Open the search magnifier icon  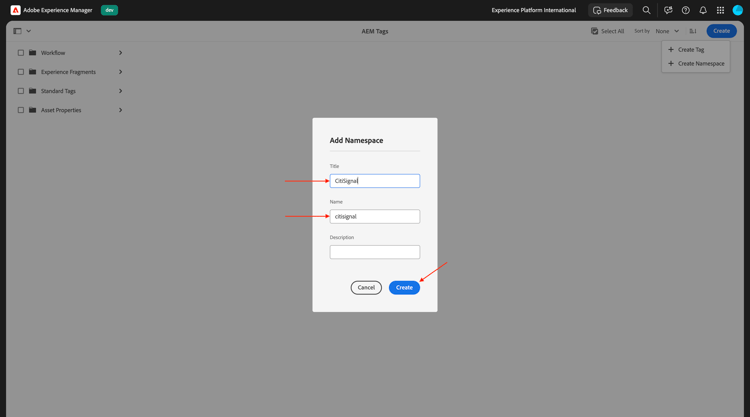click(646, 10)
